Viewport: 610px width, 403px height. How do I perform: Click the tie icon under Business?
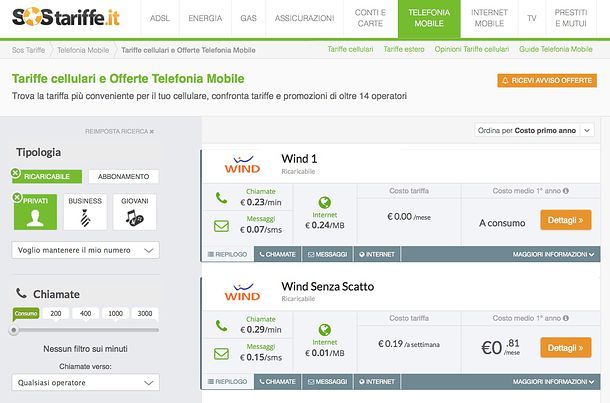coord(85,218)
